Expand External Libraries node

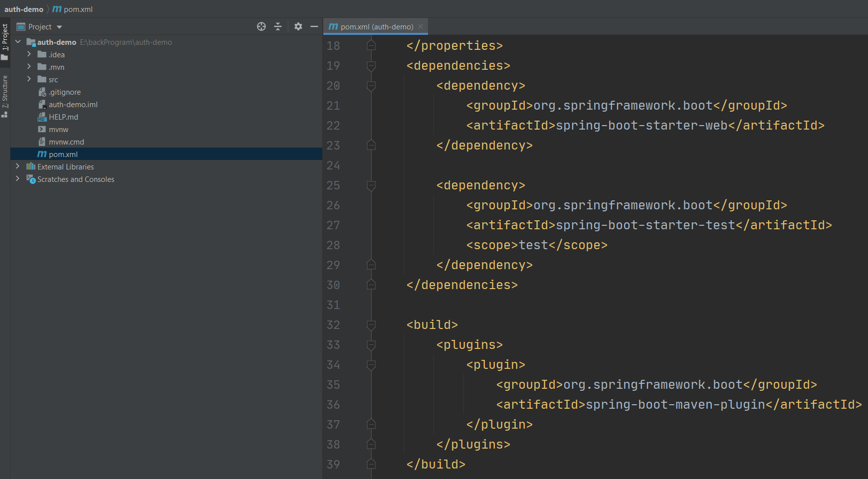pyautogui.click(x=18, y=166)
